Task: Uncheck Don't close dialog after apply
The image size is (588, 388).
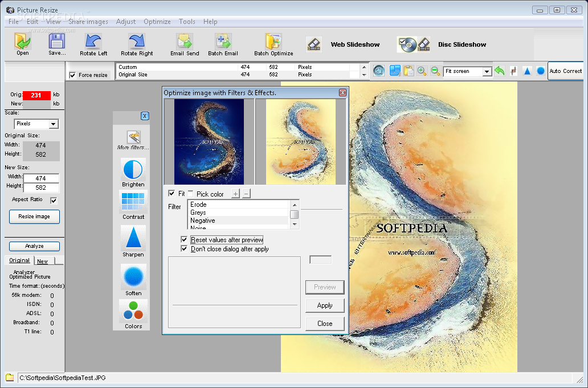Action: tap(184, 248)
